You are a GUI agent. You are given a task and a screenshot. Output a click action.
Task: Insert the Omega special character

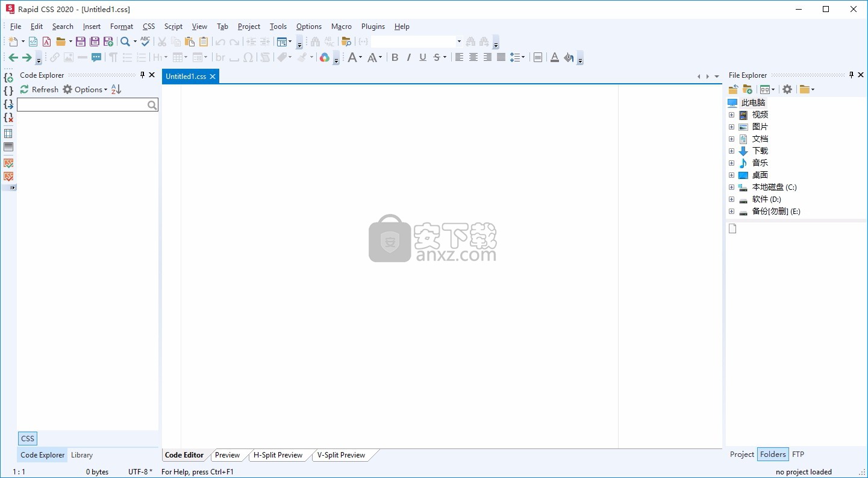point(248,57)
